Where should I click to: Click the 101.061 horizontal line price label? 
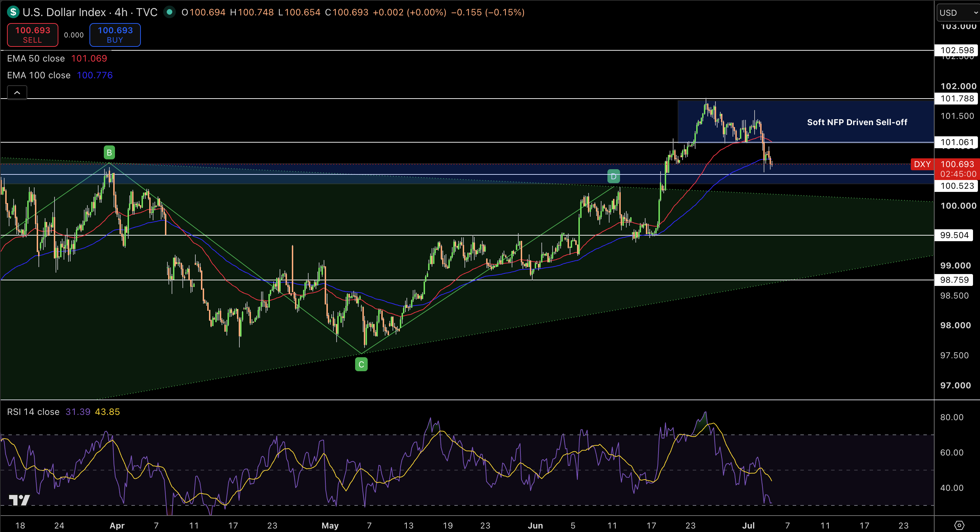pyautogui.click(x=957, y=142)
